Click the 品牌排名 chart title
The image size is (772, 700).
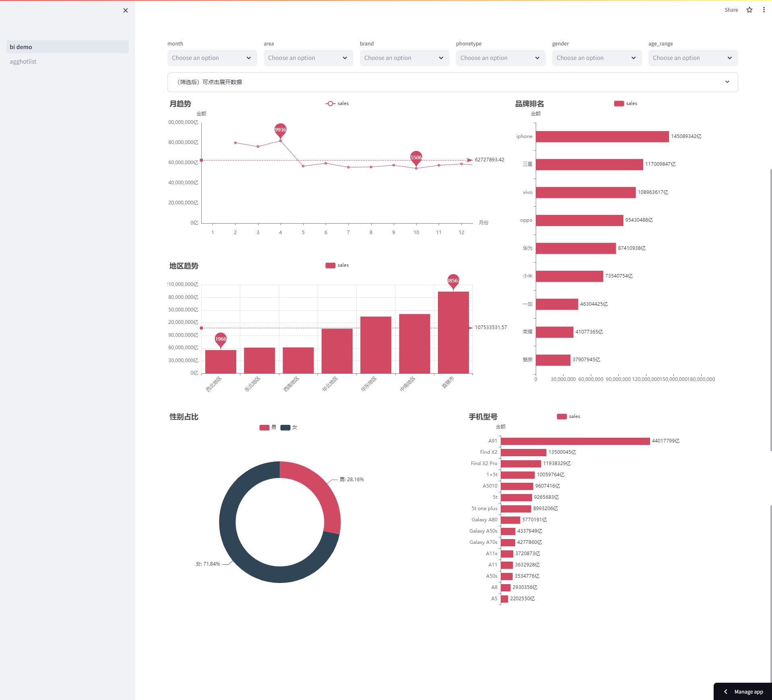click(529, 104)
